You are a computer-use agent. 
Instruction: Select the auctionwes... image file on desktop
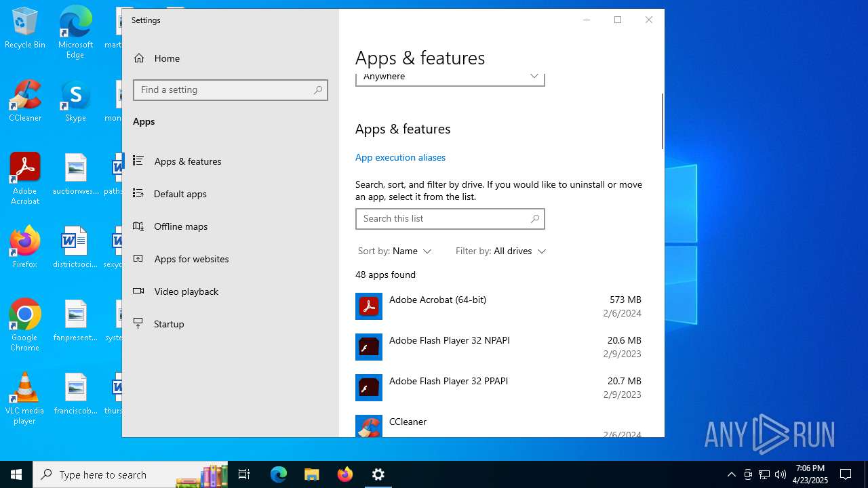75,174
